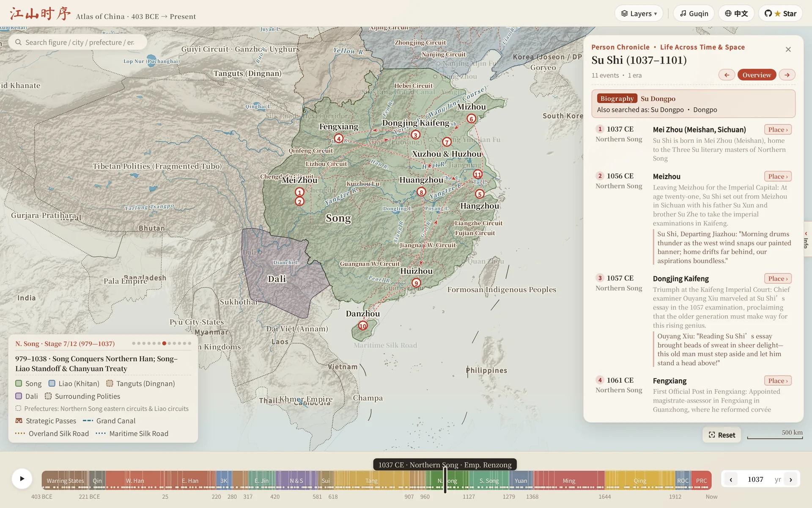The height and width of the screenshot is (508, 812).
Task: Close the Person Chronicle panel
Action: click(x=788, y=50)
